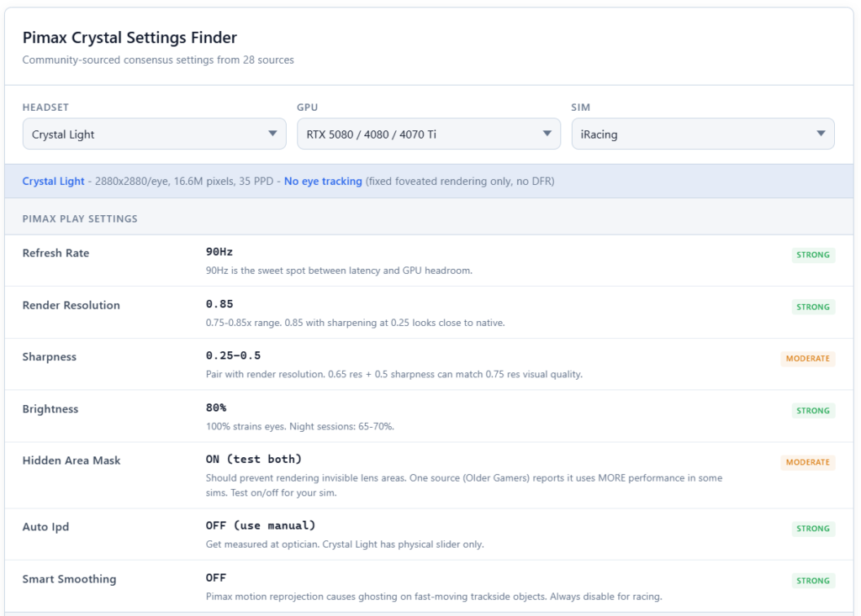Viewport: 861px width, 616px height.
Task: Click the Sim dropdown chevron arrow
Action: coord(822,133)
